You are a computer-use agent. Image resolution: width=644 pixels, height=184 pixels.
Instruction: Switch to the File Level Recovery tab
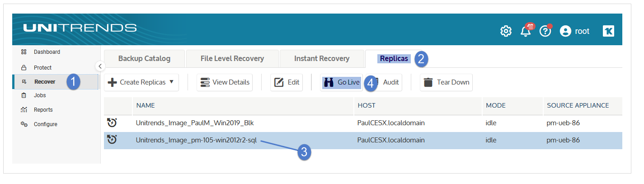coord(232,59)
